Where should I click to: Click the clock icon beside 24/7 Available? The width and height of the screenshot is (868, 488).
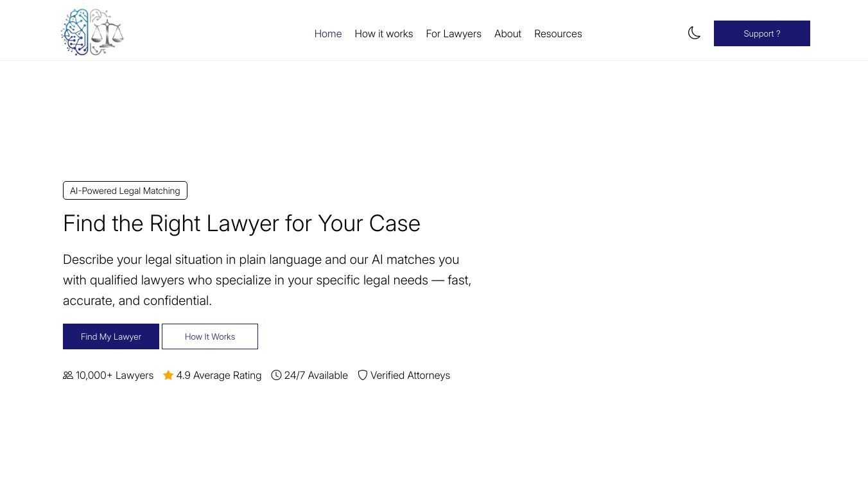[276, 375]
